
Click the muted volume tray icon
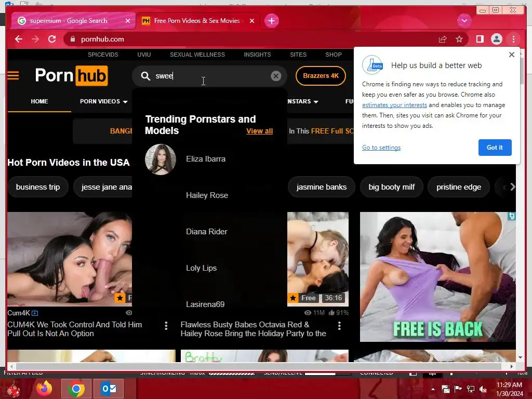point(483,389)
